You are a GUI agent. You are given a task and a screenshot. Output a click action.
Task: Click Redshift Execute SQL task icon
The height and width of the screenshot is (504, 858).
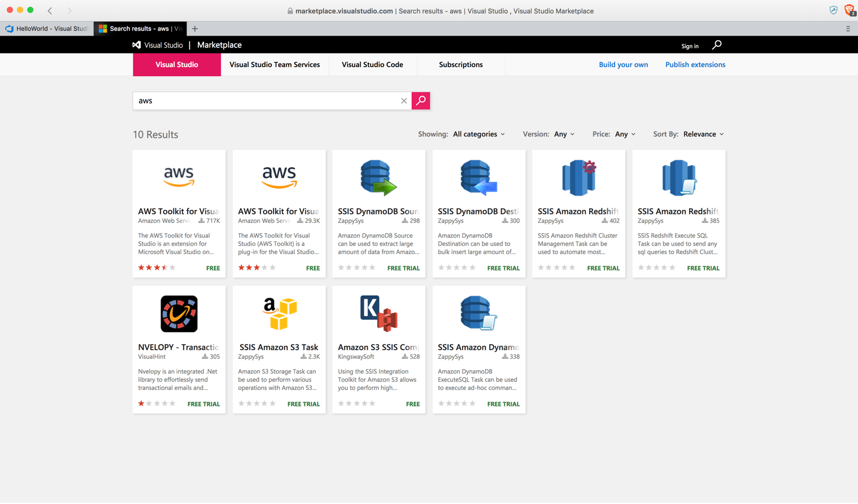679,178
